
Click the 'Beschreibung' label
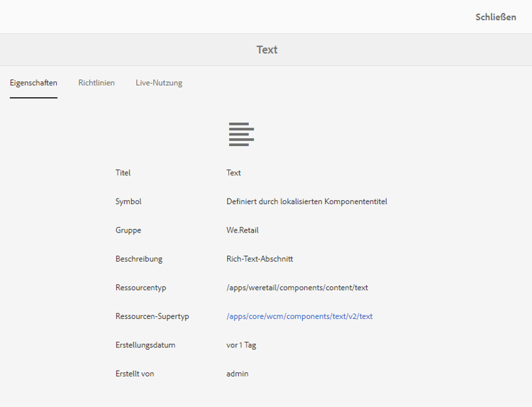[x=139, y=259]
